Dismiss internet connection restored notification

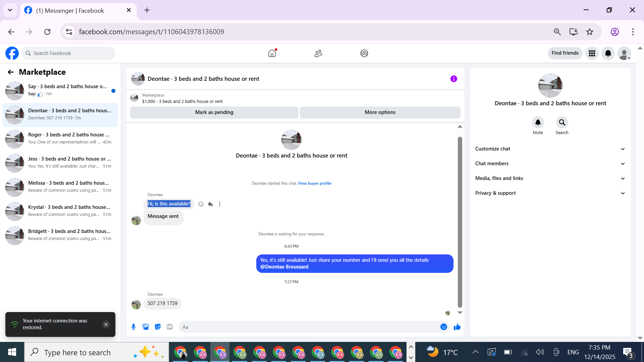(x=106, y=324)
